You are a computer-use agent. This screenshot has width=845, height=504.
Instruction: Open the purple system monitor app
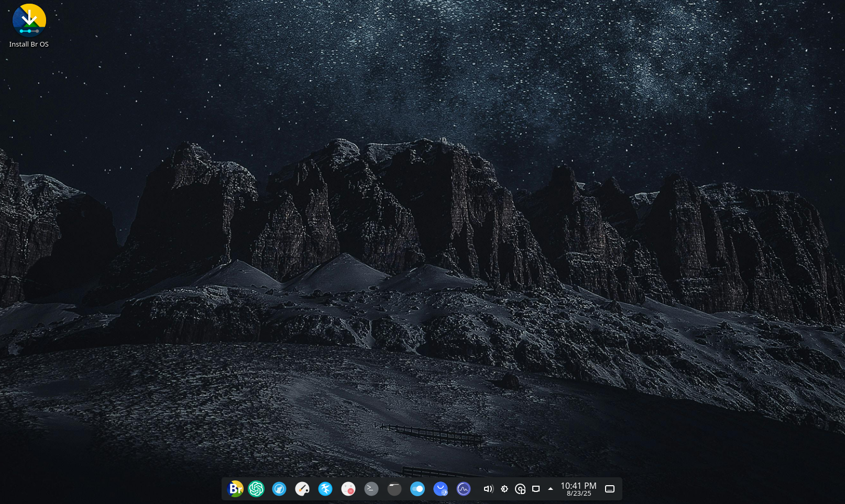coord(464,489)
